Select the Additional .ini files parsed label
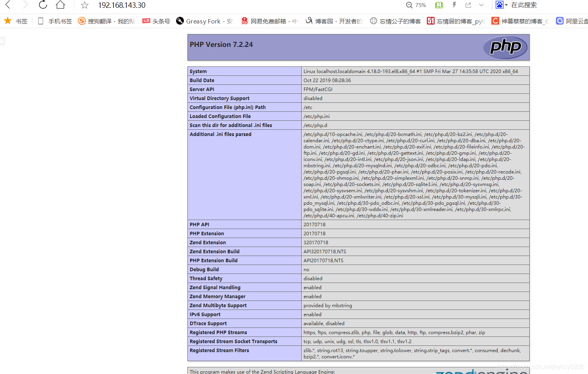Image resolution: width=588 pixels, height=374 pixels. click(x=221, y=134)
